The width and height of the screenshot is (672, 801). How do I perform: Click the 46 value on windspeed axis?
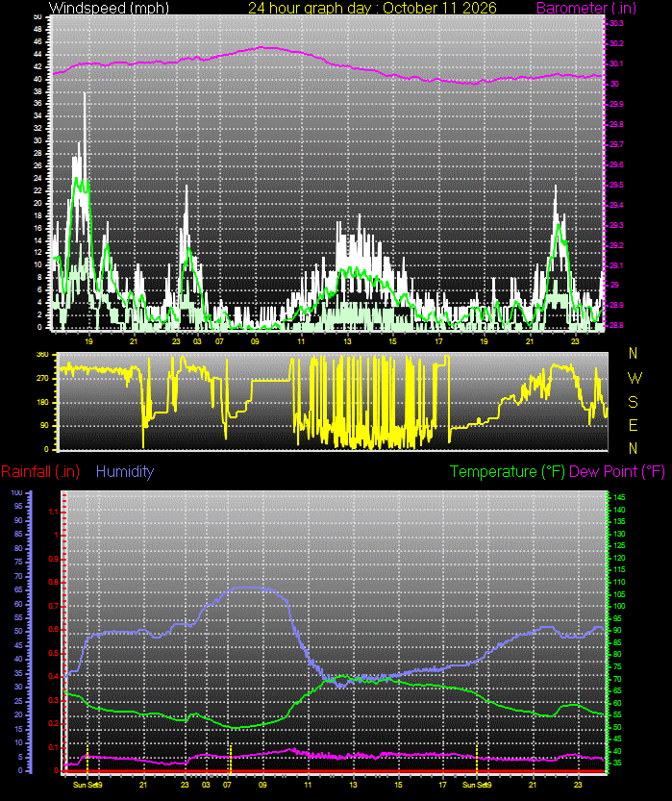(x=37, y=42)
